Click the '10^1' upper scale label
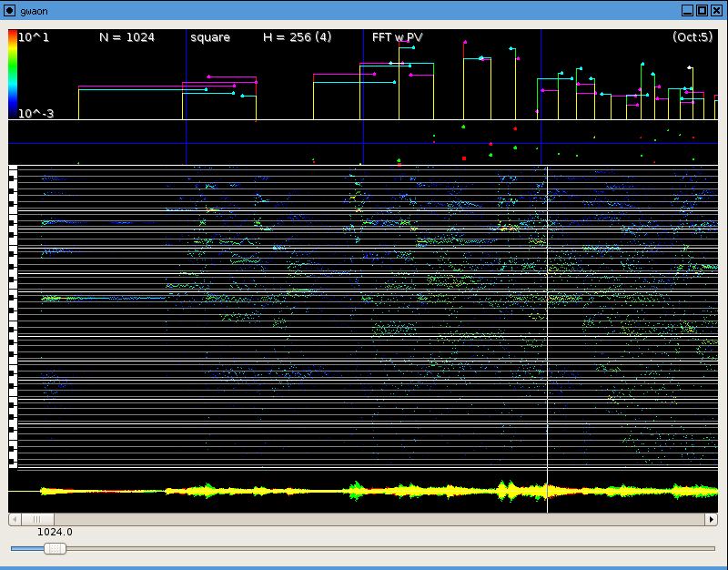 [34, 37]
